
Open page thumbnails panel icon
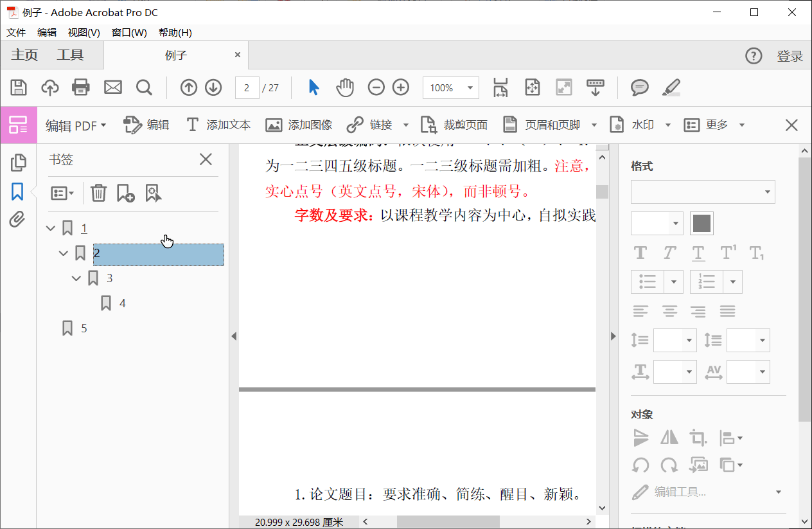point(18,163)
